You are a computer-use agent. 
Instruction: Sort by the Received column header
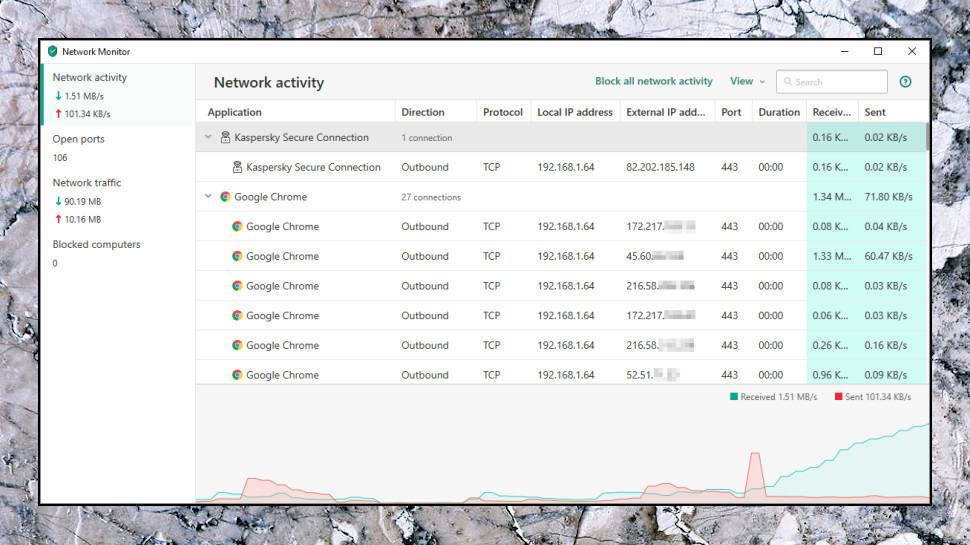(831, 112)
